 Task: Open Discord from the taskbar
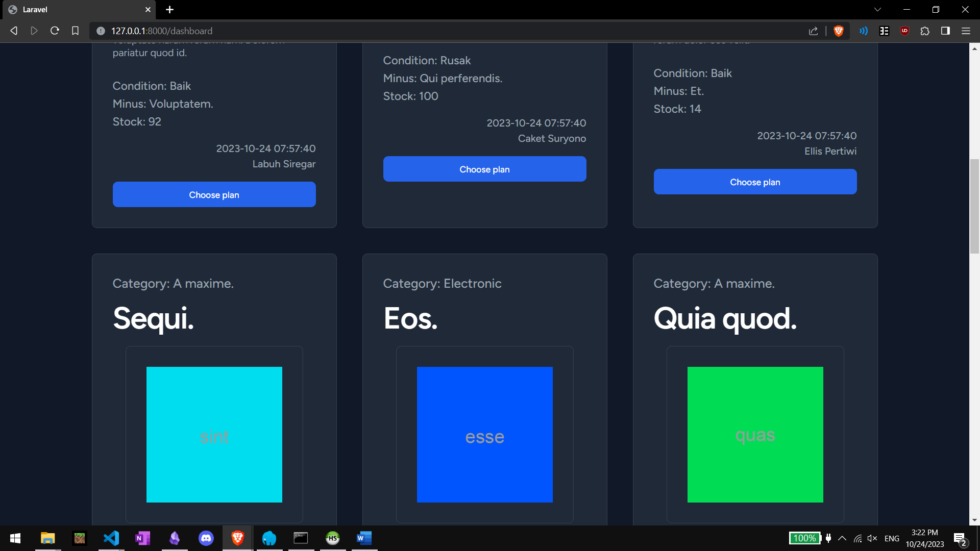[x=206, y=538]
